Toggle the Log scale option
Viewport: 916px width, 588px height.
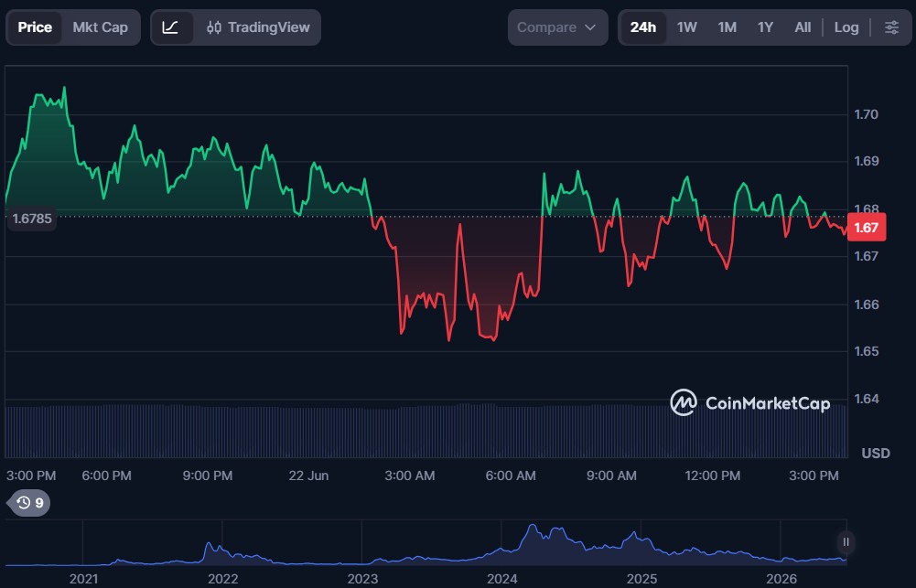click(846, 27)
